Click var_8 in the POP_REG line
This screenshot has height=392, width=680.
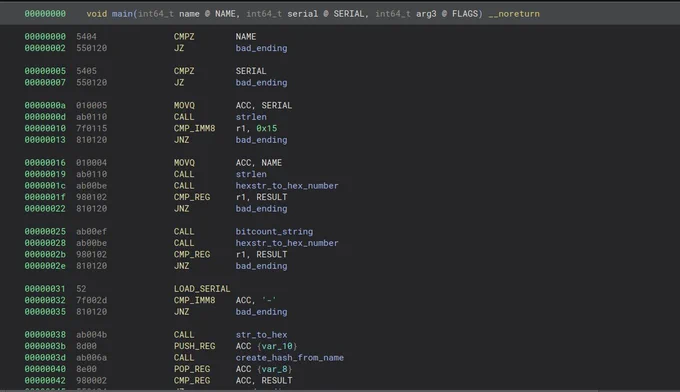pyautogui.click(x=275, y=369)
